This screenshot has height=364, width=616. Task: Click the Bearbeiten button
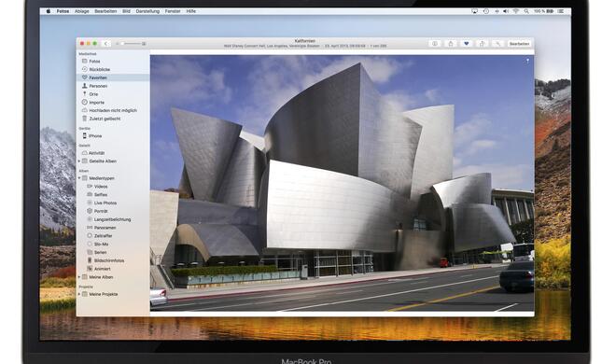519,44
